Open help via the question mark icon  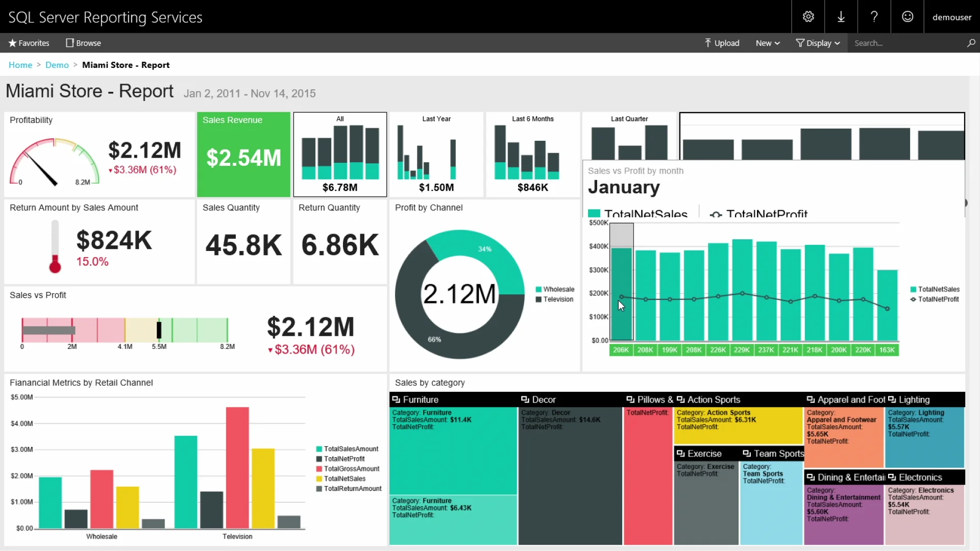coord(874,16)
